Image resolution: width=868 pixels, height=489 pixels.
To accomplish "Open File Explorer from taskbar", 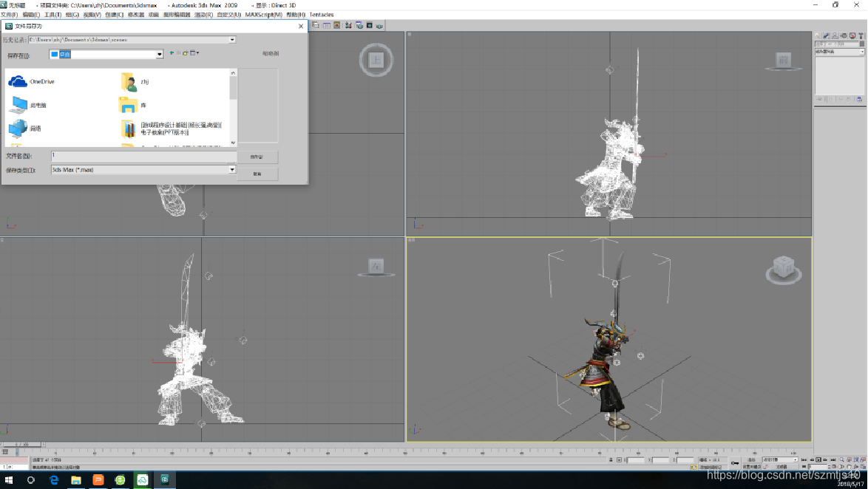I will (x=76, y=479).
